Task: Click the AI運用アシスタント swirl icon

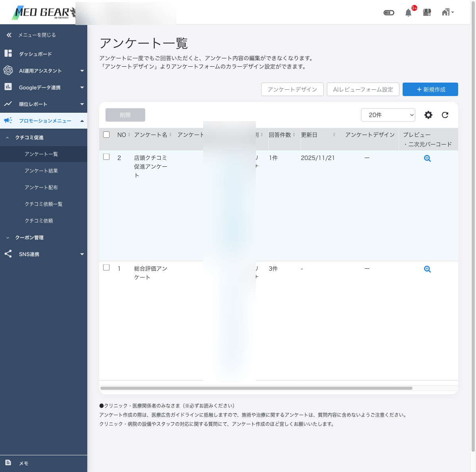Action: click(x=8, y=70)
